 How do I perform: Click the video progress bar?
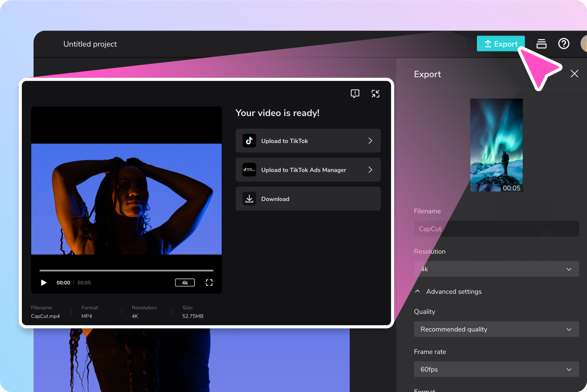[126, 270]
